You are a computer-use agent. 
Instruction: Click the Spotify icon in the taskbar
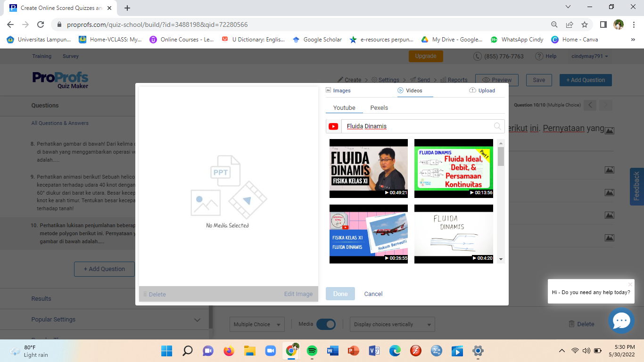pyautogui.click(x=312, y=351)
